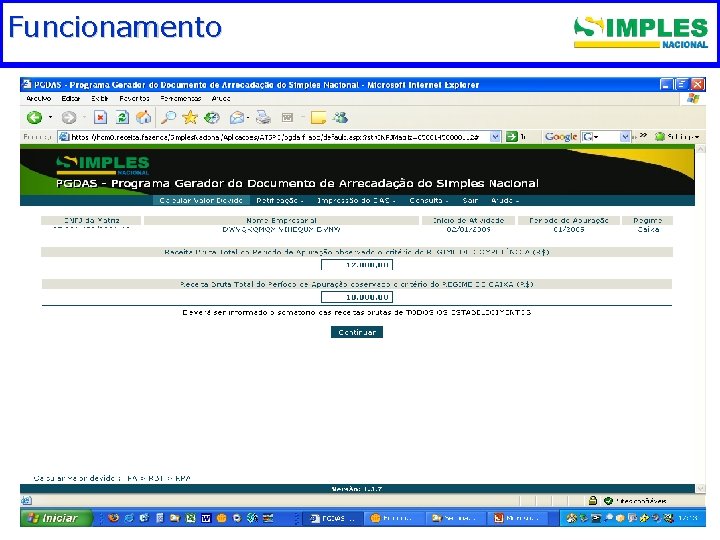Click the browser Forward arrow button
Image resolution: width=720 pixels, height=540 pixels.
[x=69, y=118]
